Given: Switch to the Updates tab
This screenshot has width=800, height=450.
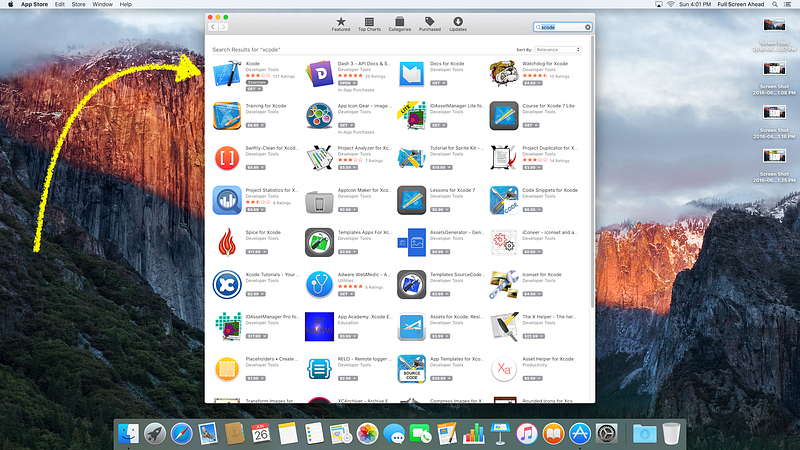Looking at the screenshot, I should click(458, 24).
